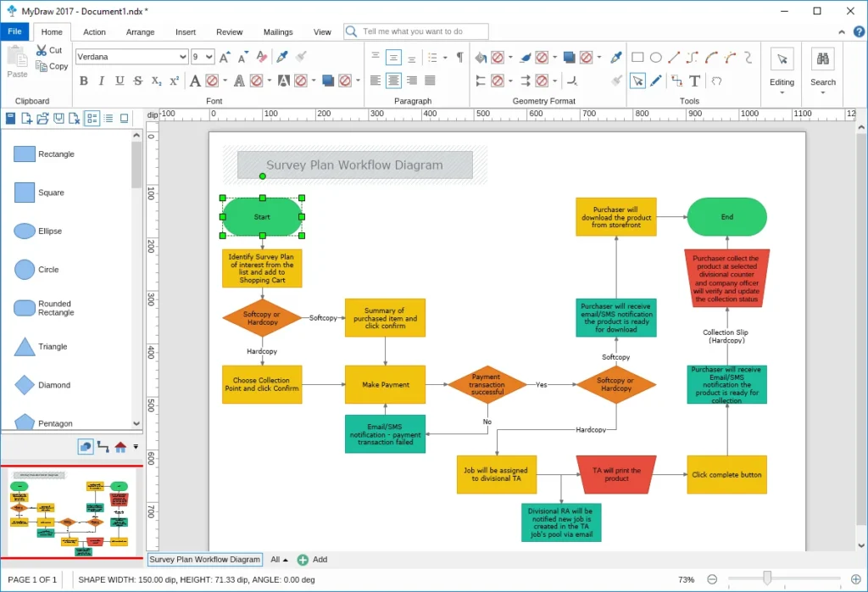Image resolution: width=868 pixels, height=592 pixels.
Task: Expand the shapes panel scroll arrow
Action: (x=136, y=425)
